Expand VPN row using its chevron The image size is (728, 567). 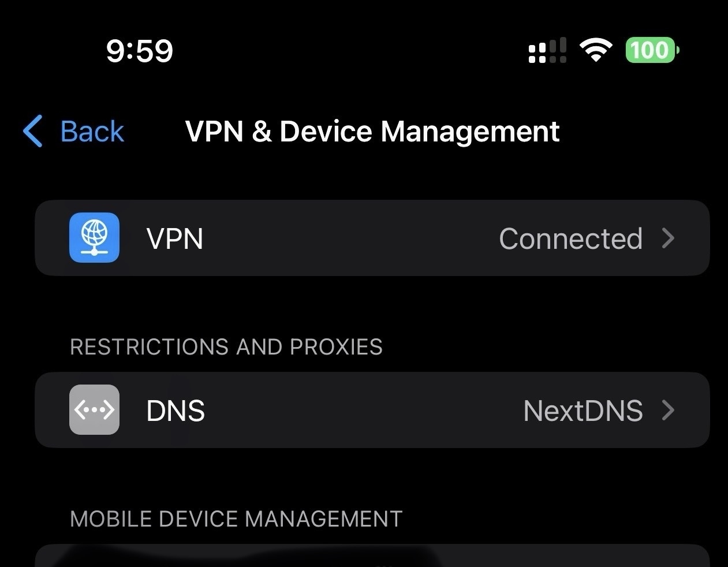668,238
